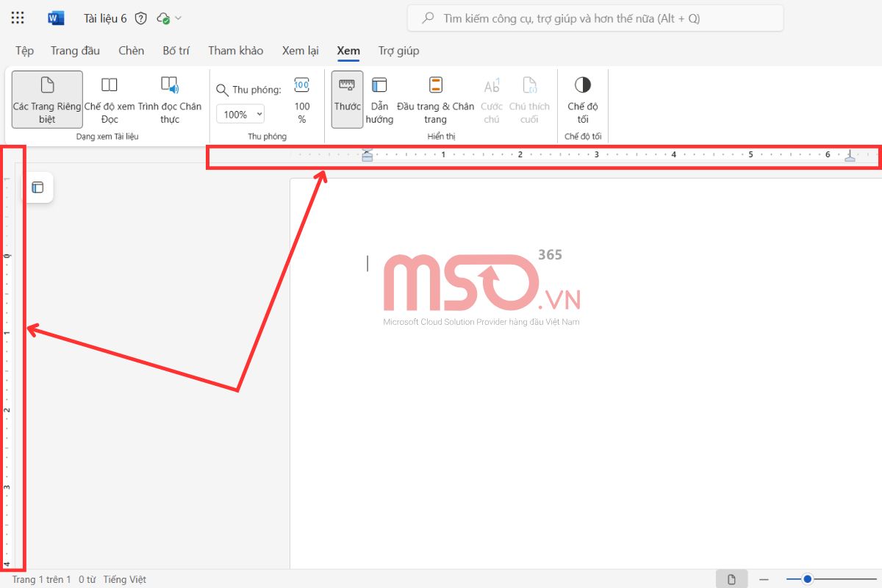This screenshot has width=882, height=588.
Task: Switch to the Trang đầu tab
Action: coord(75,51)
